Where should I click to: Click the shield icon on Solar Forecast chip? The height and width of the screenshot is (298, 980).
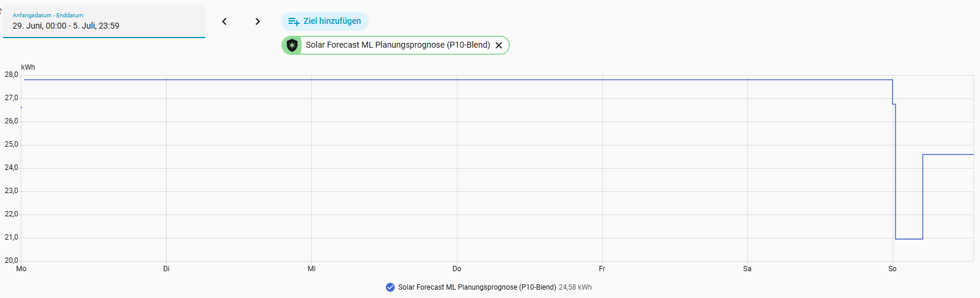[x=292, y=45]
